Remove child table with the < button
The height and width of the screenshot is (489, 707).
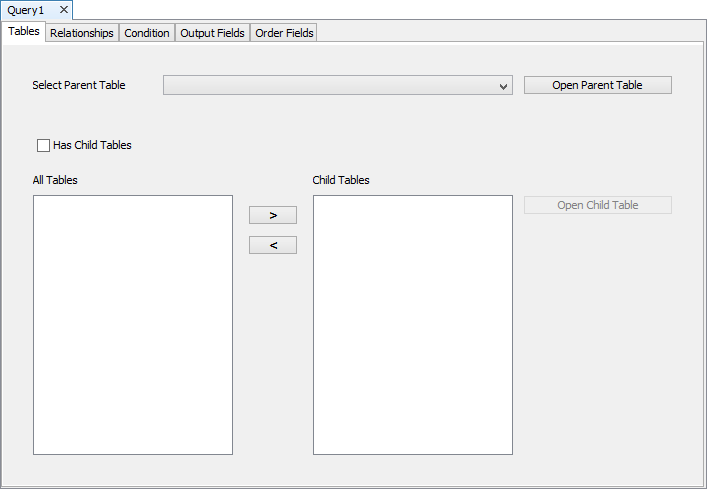pyautogui.click(x=273, y=245)
